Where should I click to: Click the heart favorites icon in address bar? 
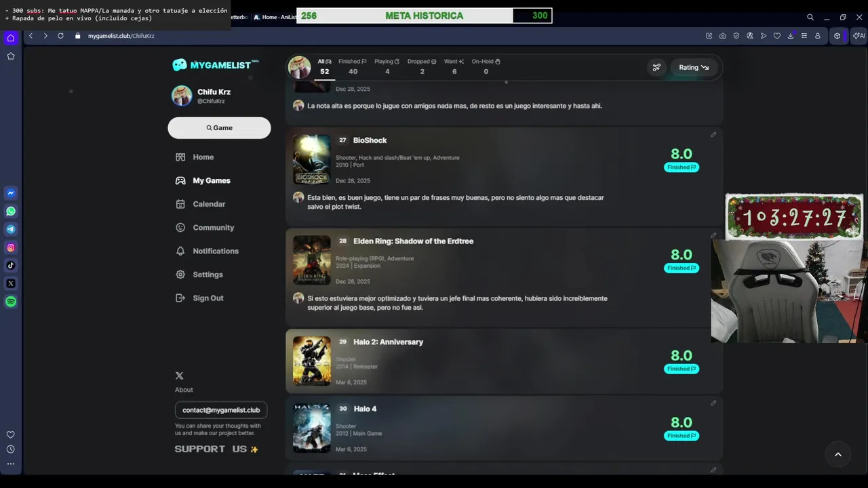(x=777, y=36)
